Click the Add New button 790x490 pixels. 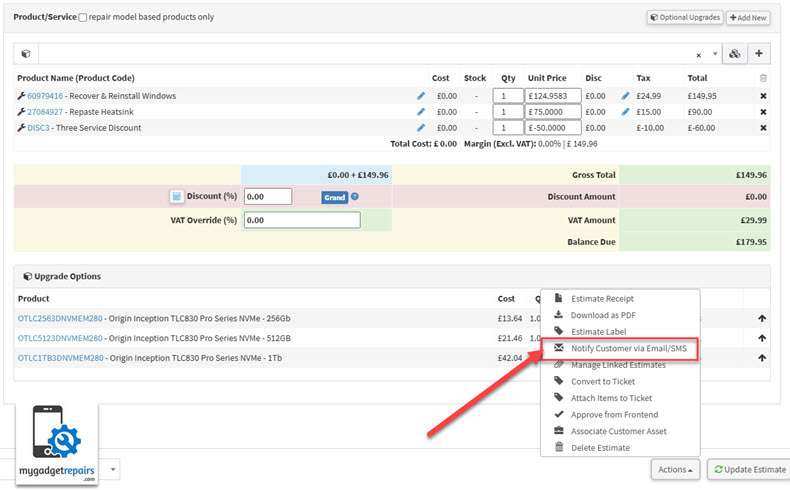(x=748, y=17)
